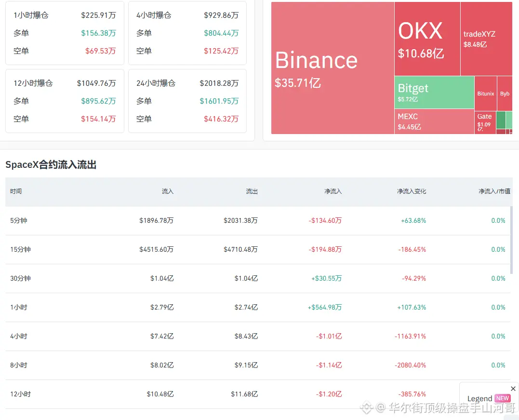This screenshot has width=519, height=420.
Task: Open the Legend NEW button
Action: click(489, 398)
